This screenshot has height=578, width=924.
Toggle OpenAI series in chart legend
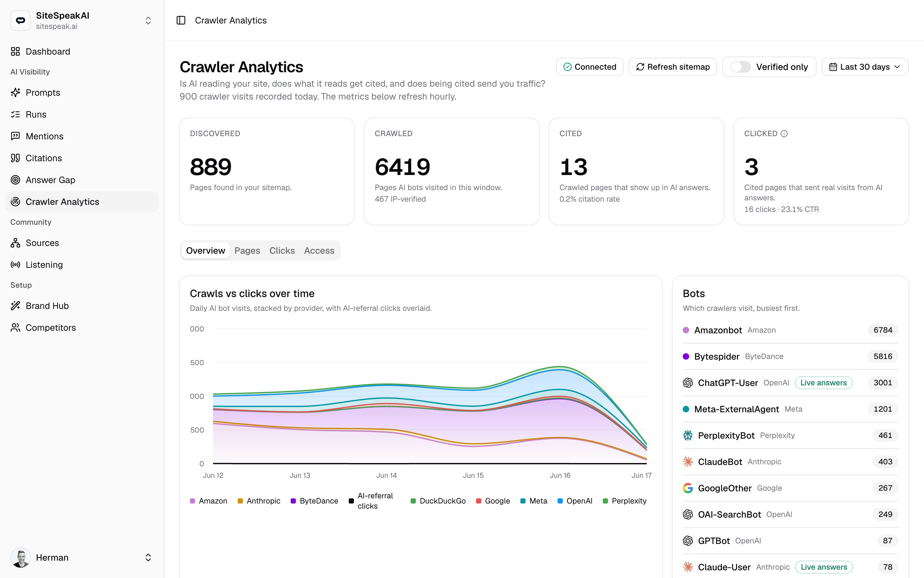click(575, 501)
